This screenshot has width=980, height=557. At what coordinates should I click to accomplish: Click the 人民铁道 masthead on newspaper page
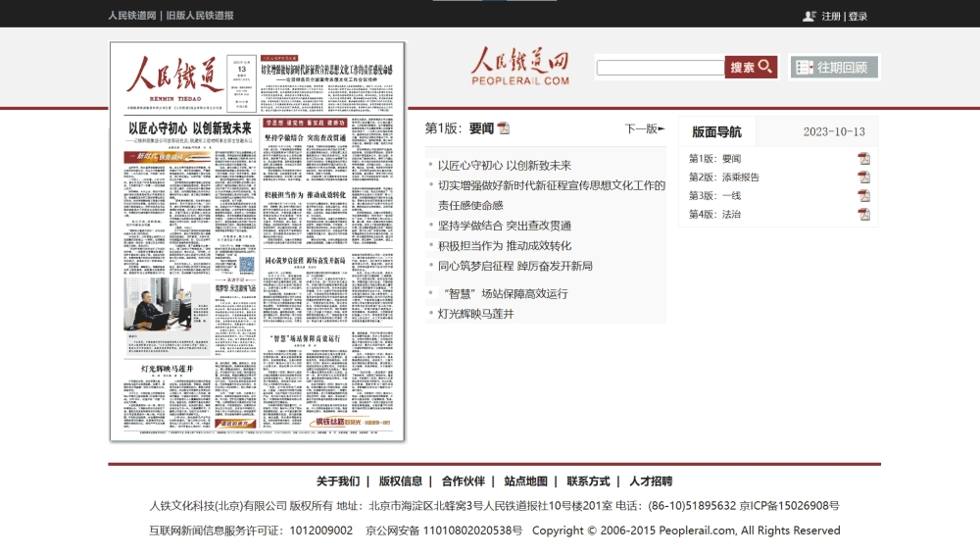click(x=174, y=76)
